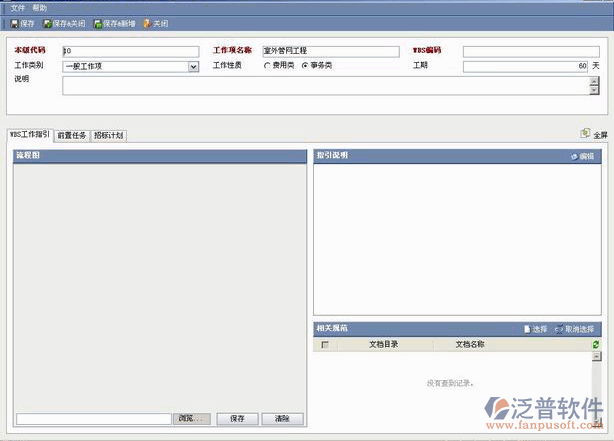Click the 保存 button under 流程图
Viewport: 614px width, 441px height.
pyautogui.click(x=237, y=419)
